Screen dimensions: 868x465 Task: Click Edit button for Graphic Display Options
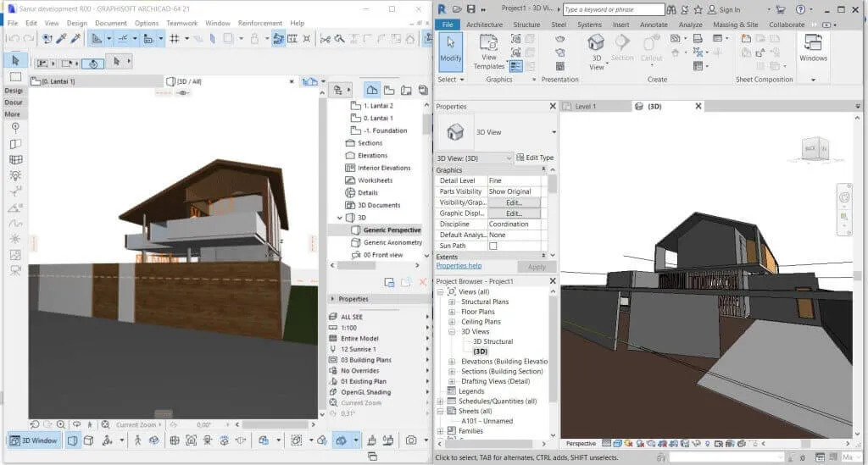pos(514,213)
